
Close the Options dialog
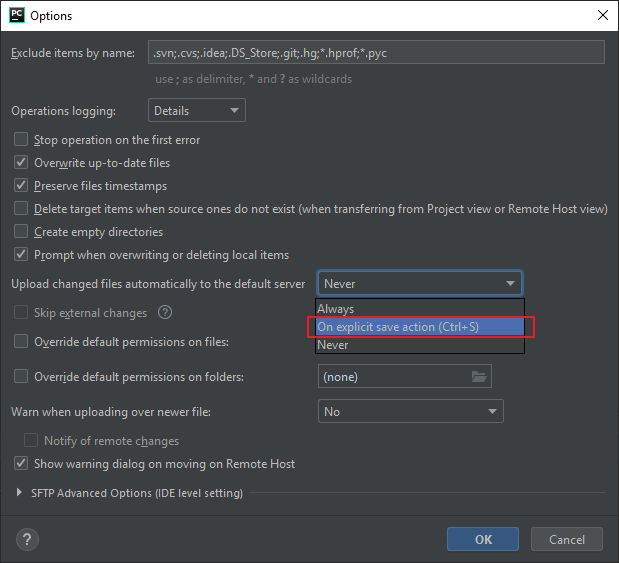coord(602,15)
